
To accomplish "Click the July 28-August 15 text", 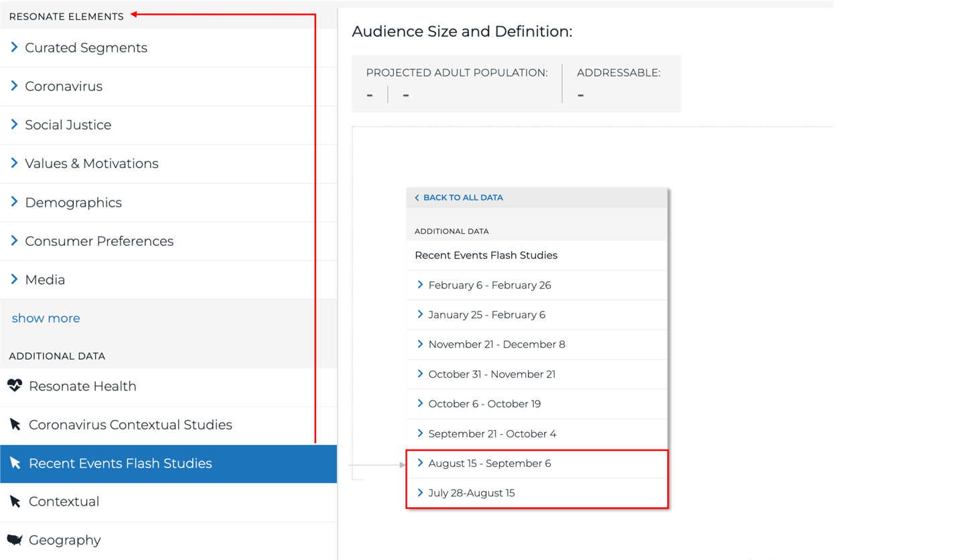I will pos(472,492).
